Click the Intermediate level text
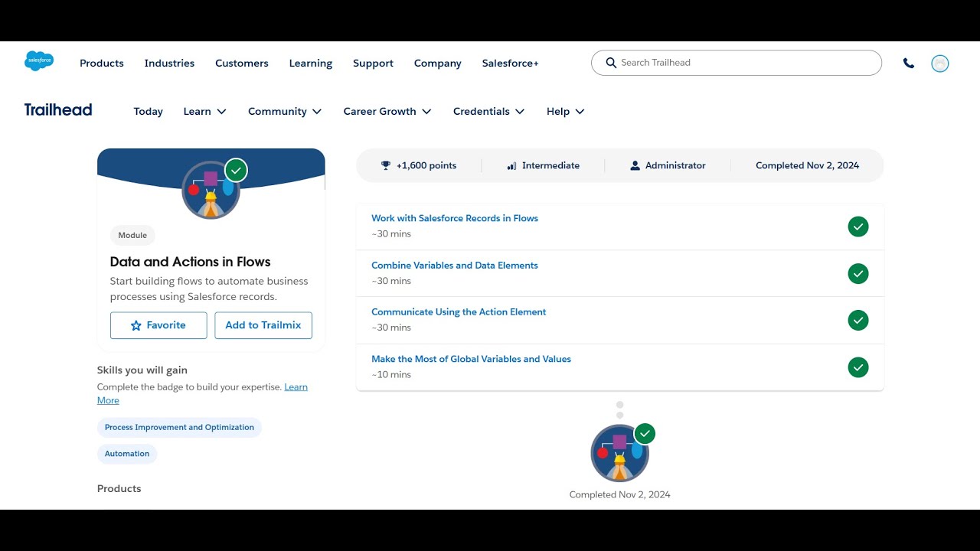The height and width of the screenshot is (551, 980). (x=550, y=165)
